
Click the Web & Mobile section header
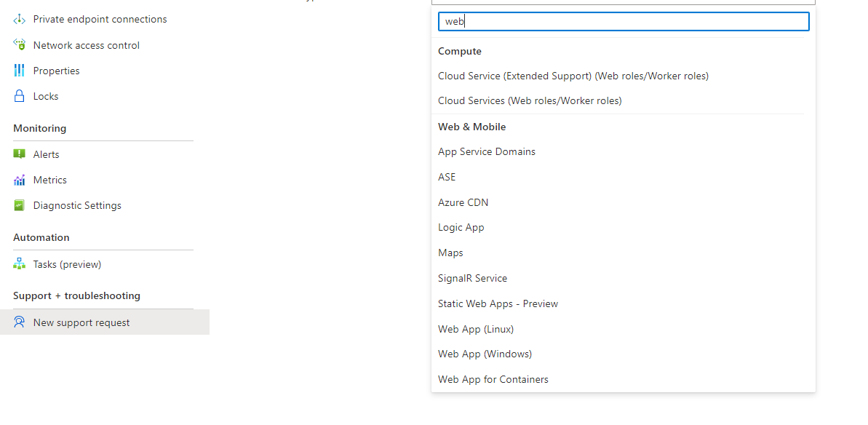click(x=471, y=126)
